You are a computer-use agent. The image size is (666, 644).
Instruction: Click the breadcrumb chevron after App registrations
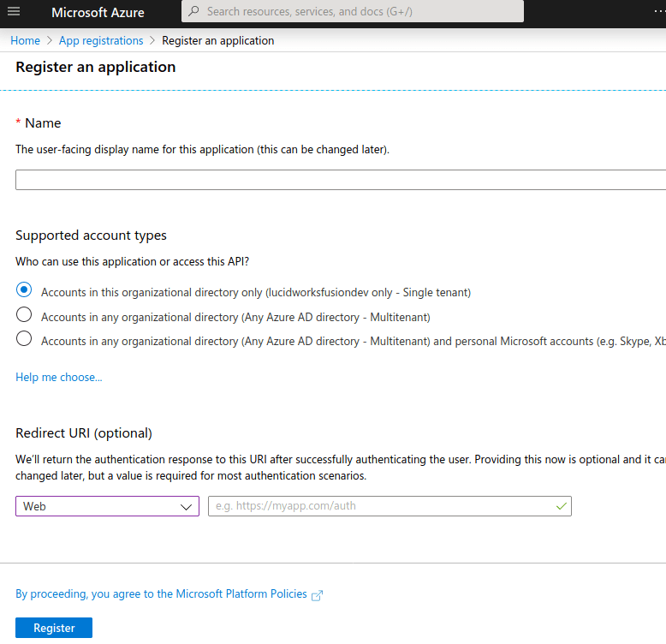click(152, 40)
